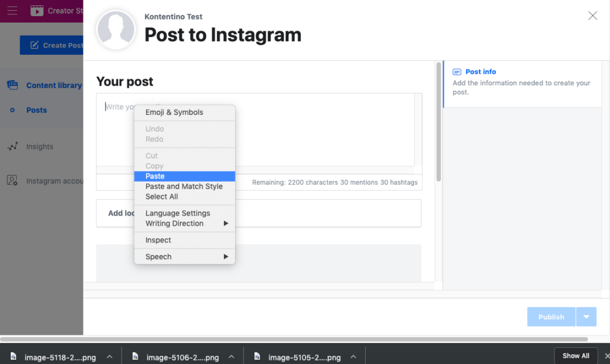Click the image-5106 file icon in downloads bar
This screenshot has height=364, width=610.
[135, 356]
